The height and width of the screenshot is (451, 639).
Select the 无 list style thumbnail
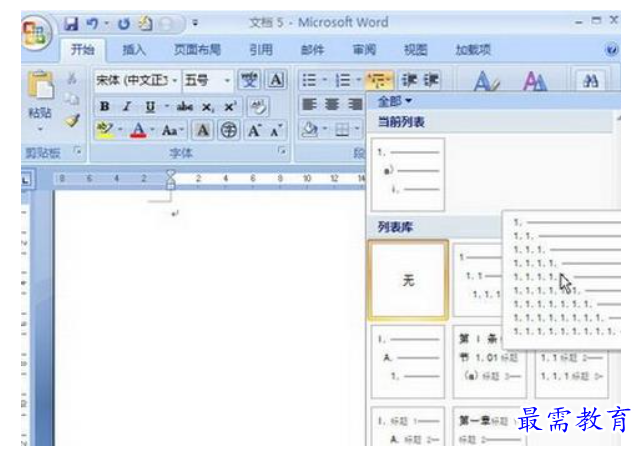pos(408,280)
